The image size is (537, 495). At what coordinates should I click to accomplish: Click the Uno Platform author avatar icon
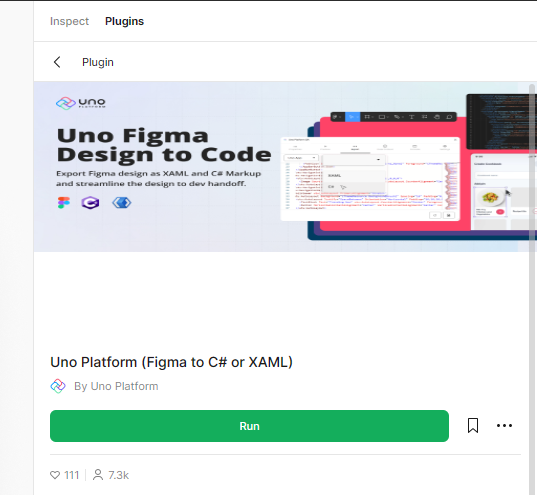point(58,386)
